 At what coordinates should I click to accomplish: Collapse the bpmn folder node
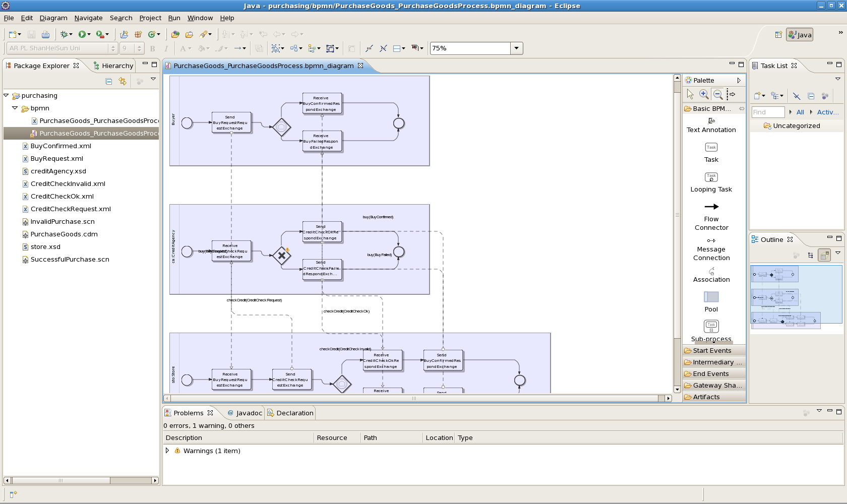[15, 108]
